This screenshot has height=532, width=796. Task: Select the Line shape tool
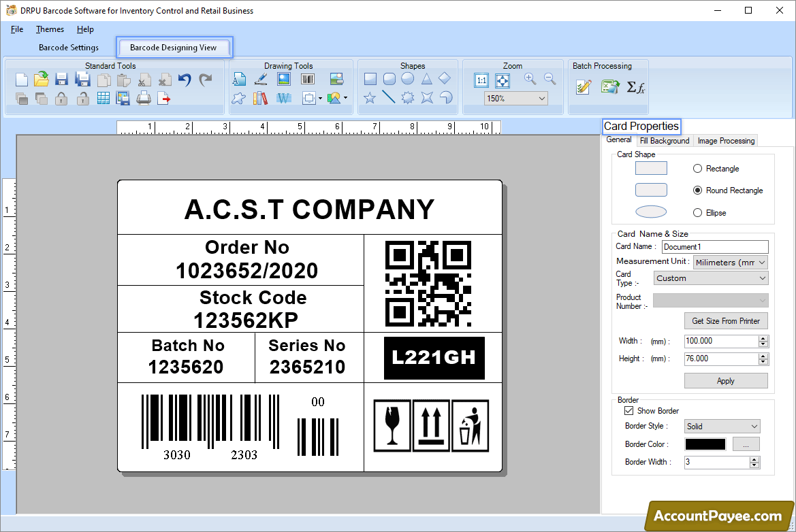coord(388,97)
